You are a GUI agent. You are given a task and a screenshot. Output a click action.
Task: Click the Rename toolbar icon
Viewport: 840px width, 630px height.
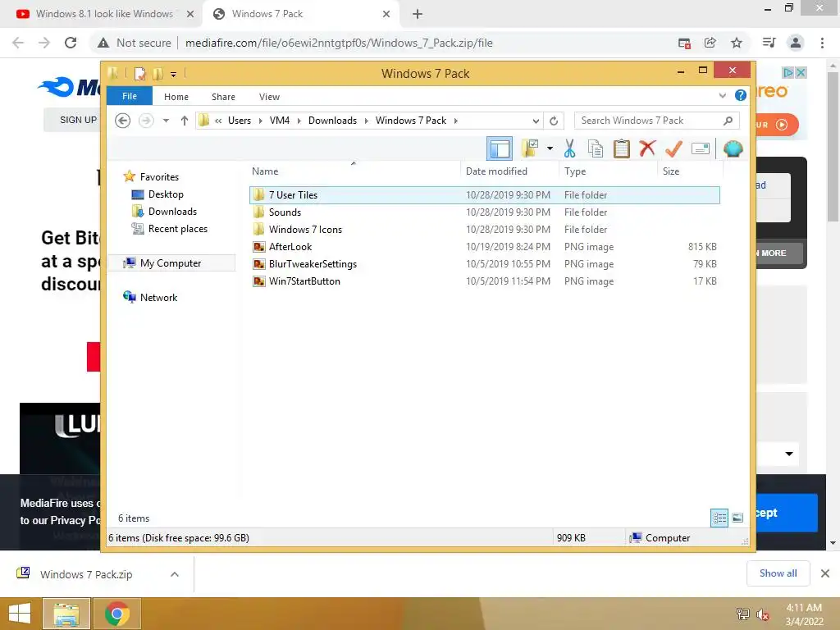click(x=701, y=148)
